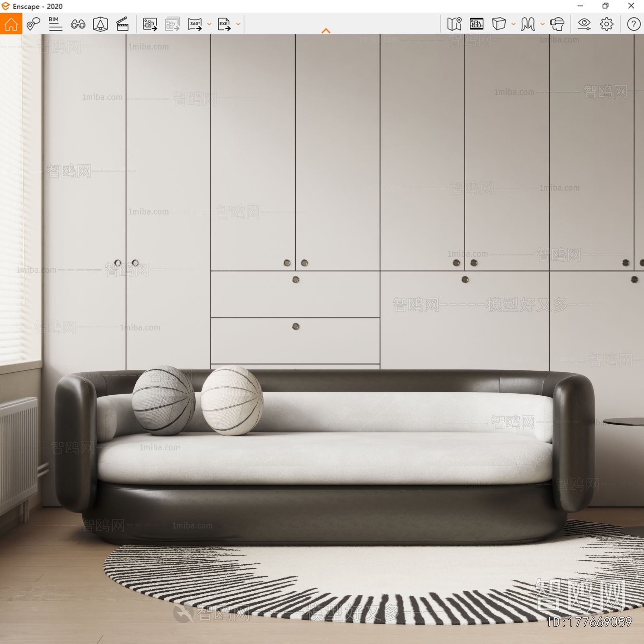This screenshot has height=644, width=644.
Task: Expand EXE export dropdown arrow
Action: click(238, 24)
